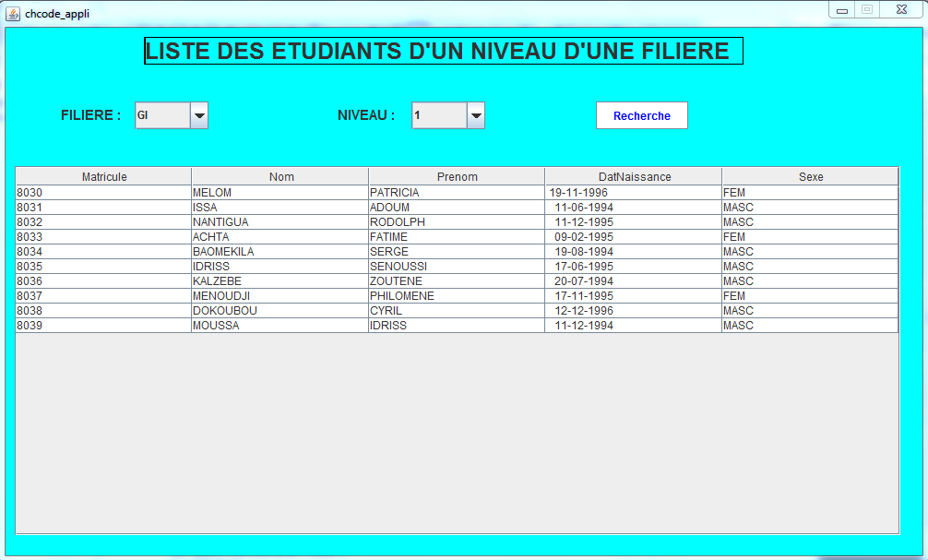Image resolution: width=928 pixels, height=560 pixels.
Task: Select the MASC cell in ADOUM's row
Action: 810,208
